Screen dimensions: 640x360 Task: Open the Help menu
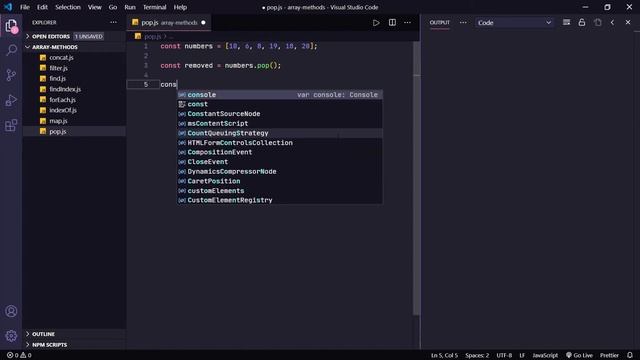point(180,7)
